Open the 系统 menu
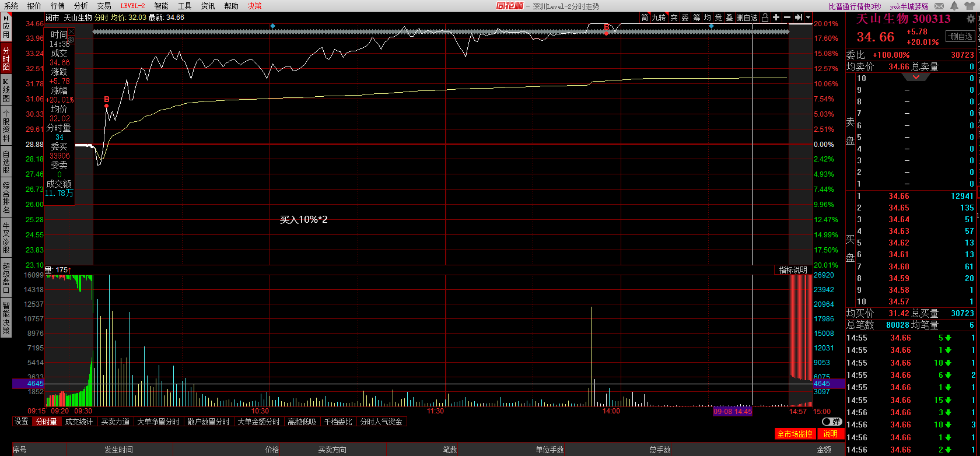This screenshot has width=980, height=456. click(x=11, y=6)
